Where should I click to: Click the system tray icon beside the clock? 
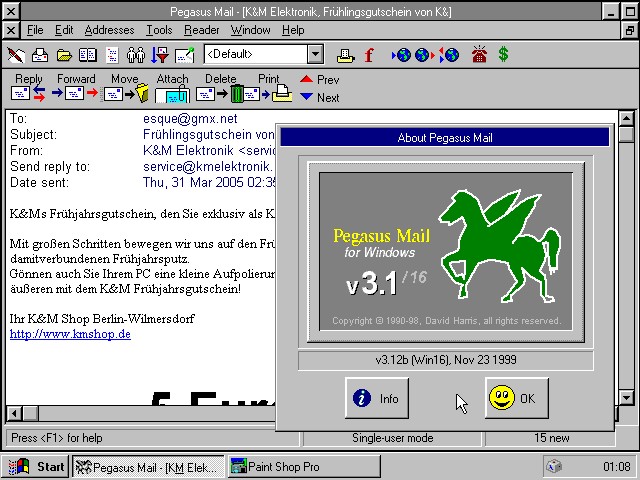(x=554, y=467)
